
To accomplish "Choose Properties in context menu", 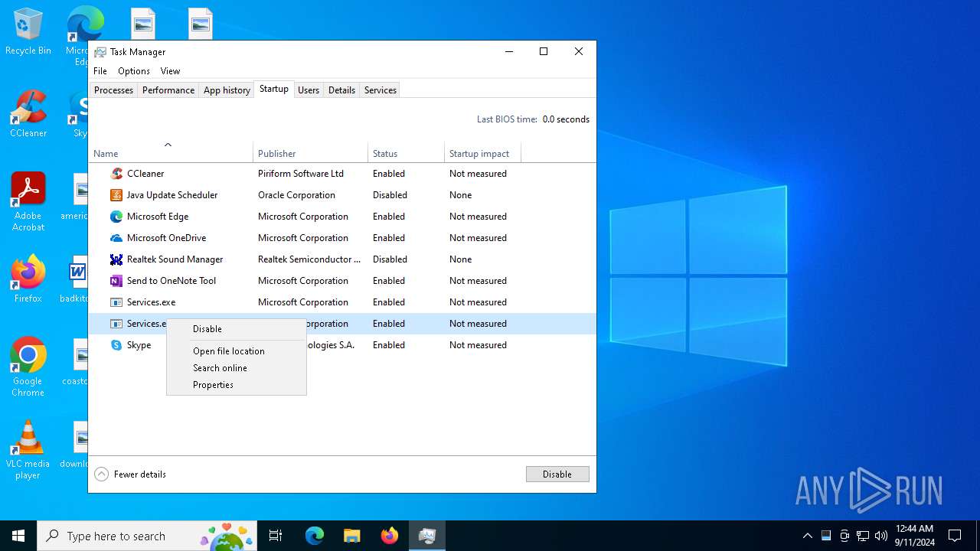I will pyautogui.click(x=237, y=385).
